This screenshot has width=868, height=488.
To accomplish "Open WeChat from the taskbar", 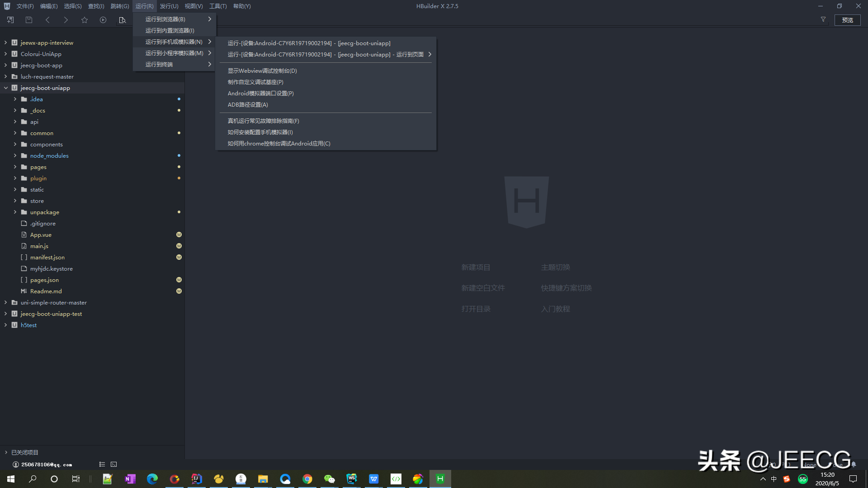I will pos(330,479).
